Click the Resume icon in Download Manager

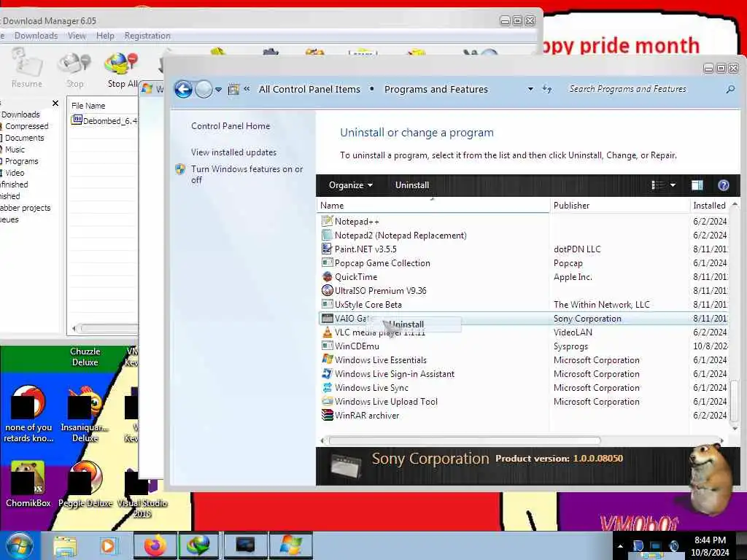(27, 64)
